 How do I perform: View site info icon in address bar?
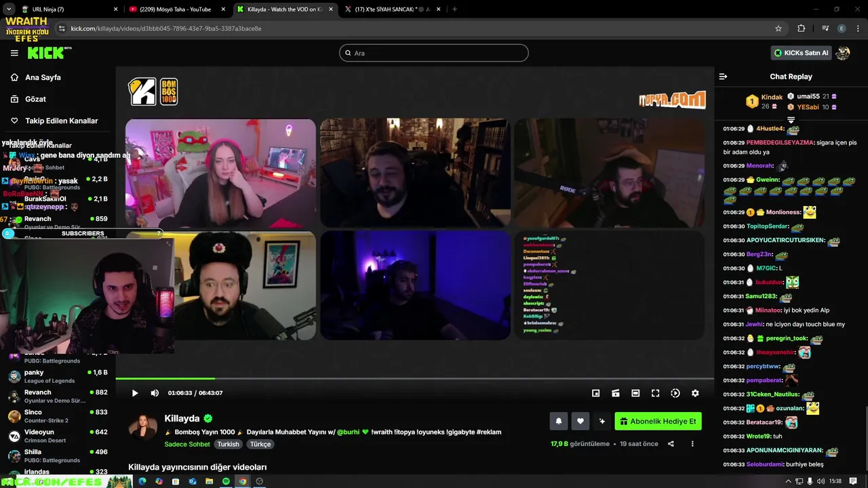click(62, 28)
